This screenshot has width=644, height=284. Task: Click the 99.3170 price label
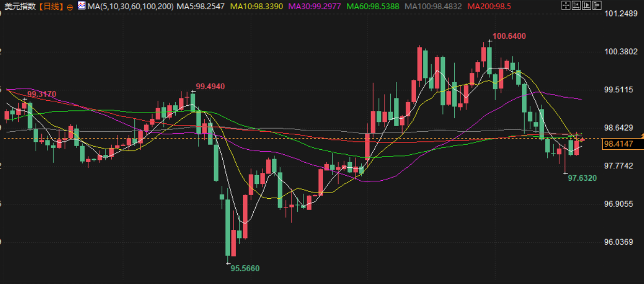tap(42, 94)
